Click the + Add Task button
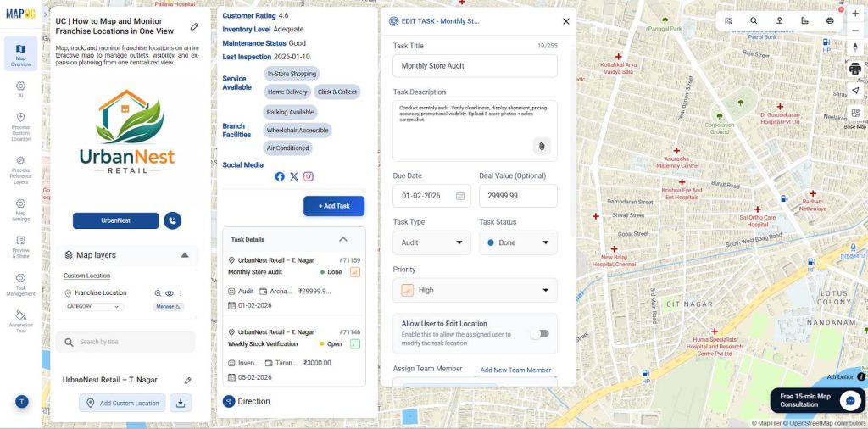This screenshot has width=868, height=429. tap(334, 206)
